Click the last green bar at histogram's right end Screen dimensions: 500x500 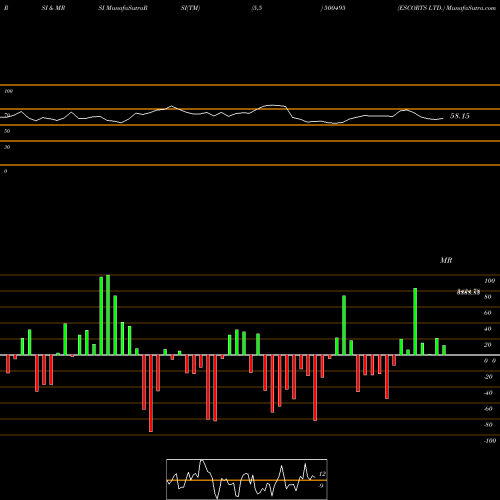coord(444,350)
